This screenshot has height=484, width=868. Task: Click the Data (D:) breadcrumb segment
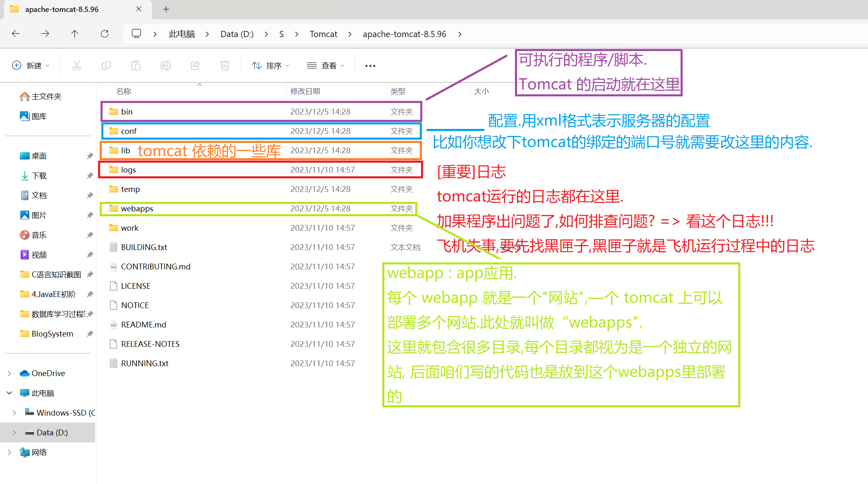coord(237,34)
